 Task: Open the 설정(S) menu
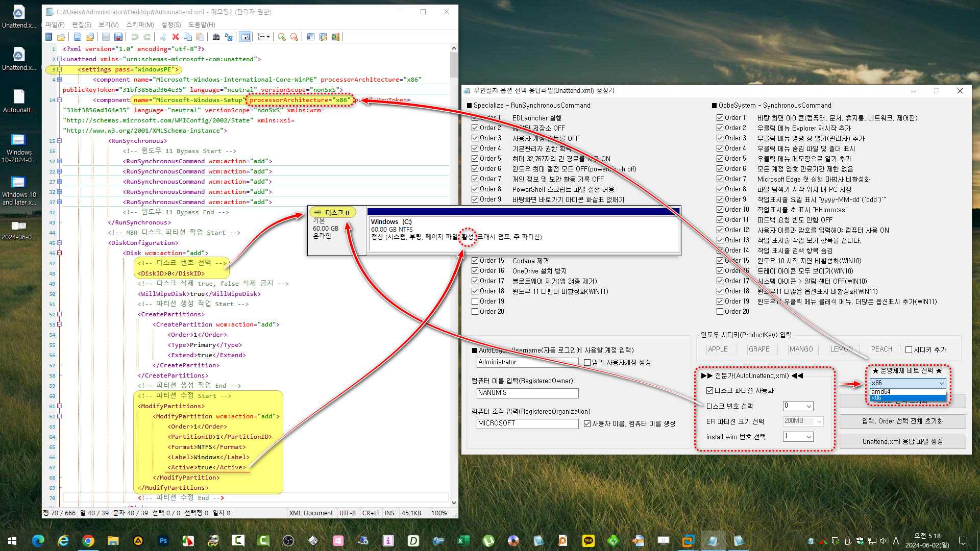pos(171,24)
